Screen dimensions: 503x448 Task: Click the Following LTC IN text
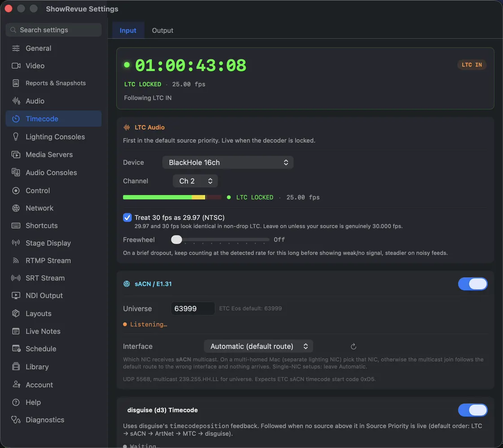148,98
